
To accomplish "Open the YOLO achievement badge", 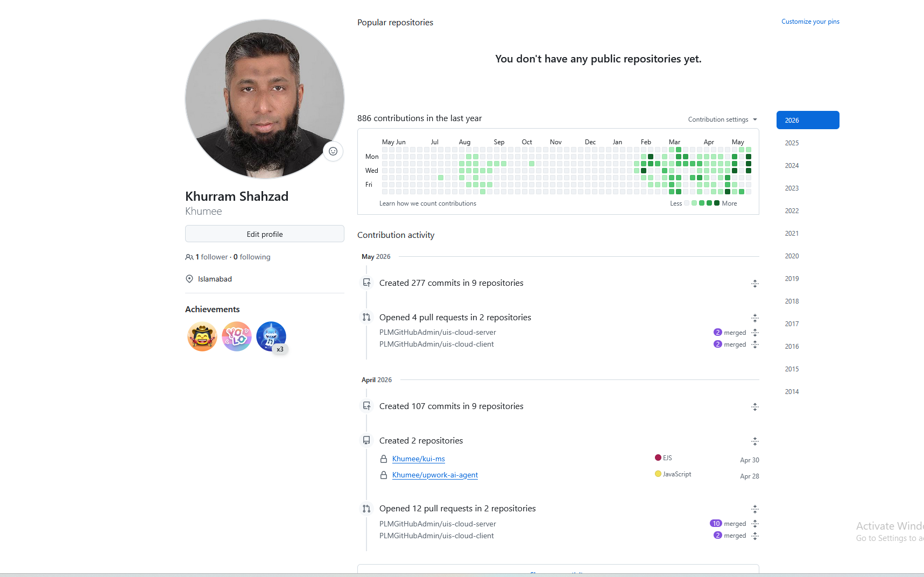I will (x=237, y=336).
